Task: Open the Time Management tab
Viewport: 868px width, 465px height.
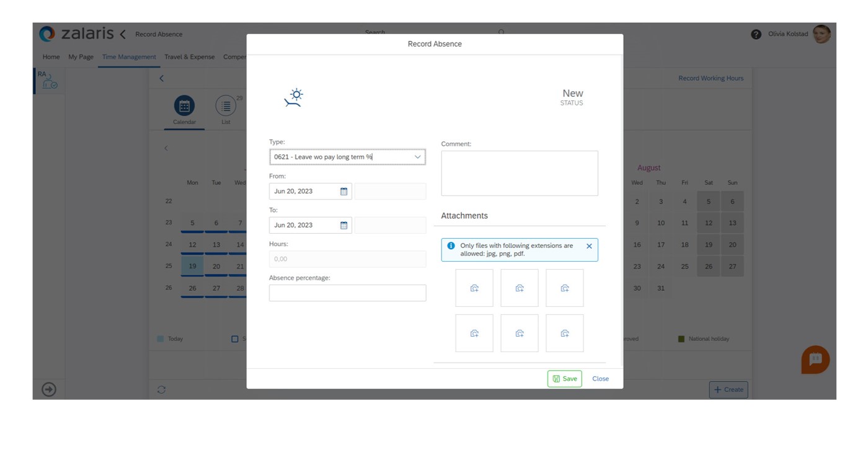Action: click(x=129, y=57)
